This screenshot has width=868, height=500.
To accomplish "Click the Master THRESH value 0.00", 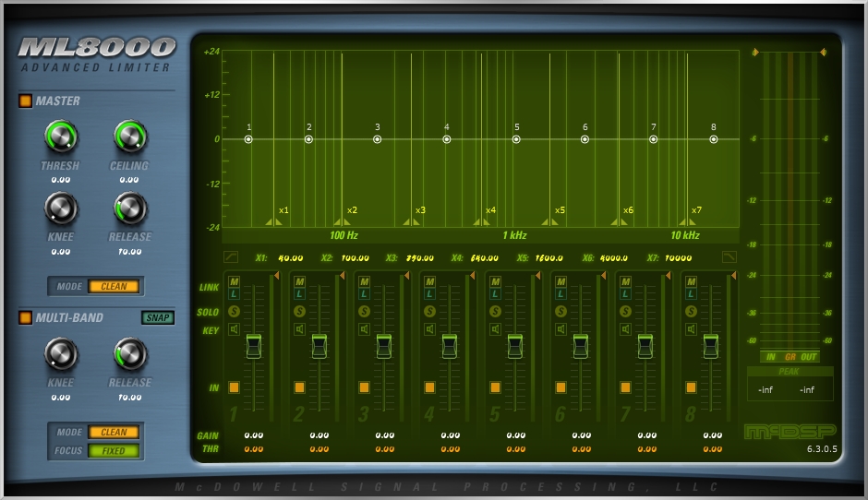I will click(x=61, y=180).
